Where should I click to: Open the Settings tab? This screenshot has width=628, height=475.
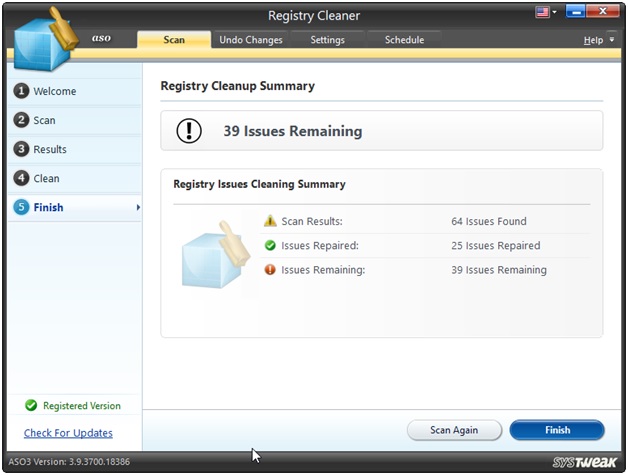point(327,40)
